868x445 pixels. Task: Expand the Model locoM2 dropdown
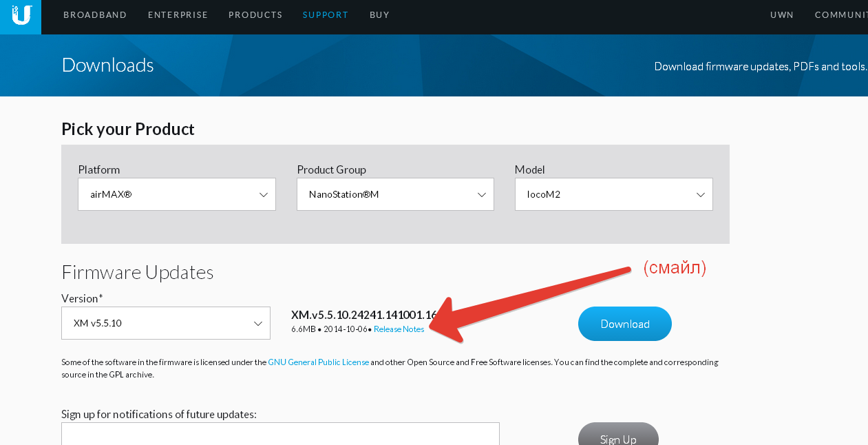click(x=606, y=194)
